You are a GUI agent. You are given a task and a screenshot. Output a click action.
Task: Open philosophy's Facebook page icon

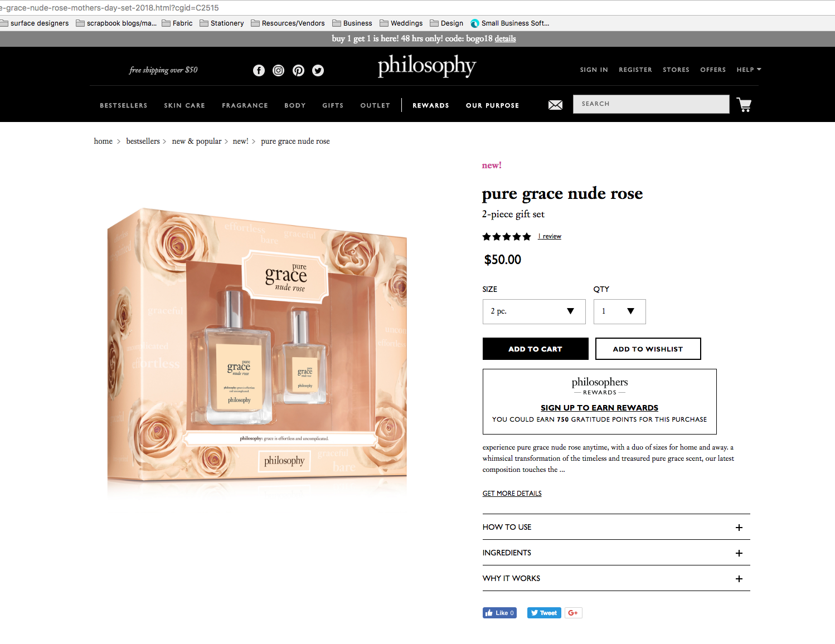(x=259, y=70)
